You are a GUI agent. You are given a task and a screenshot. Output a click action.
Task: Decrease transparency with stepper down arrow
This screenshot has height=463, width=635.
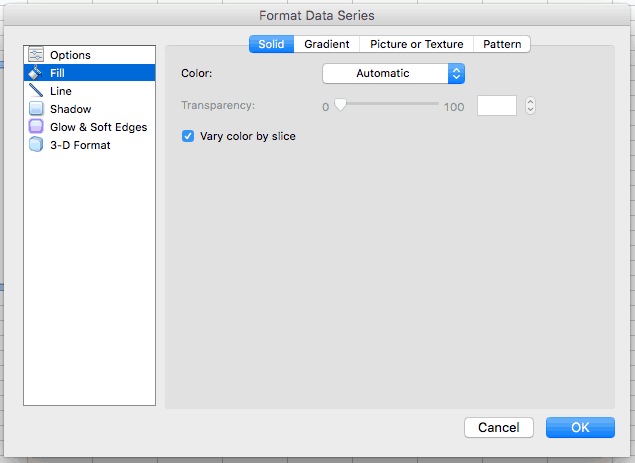pos(530,110)
